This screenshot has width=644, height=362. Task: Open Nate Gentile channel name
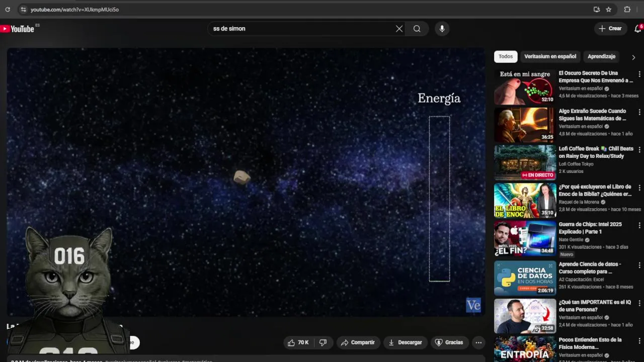click(571, 240)
